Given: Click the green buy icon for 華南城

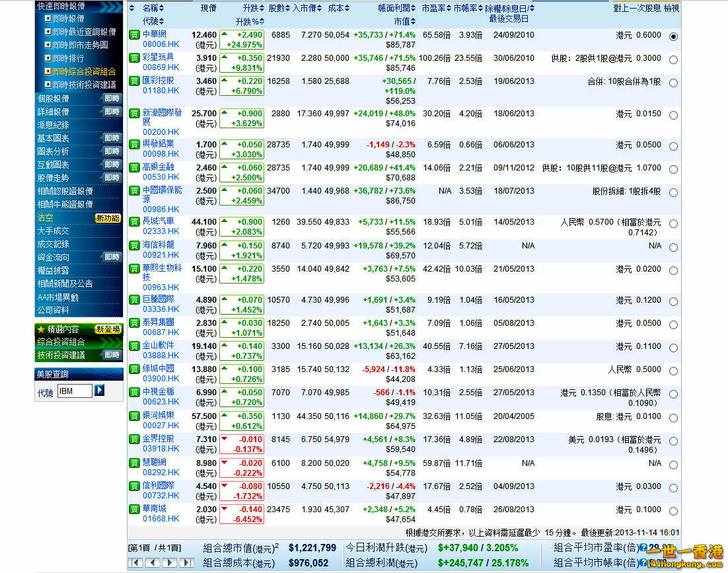Looking at the screenshot, I should click(134, 509).
